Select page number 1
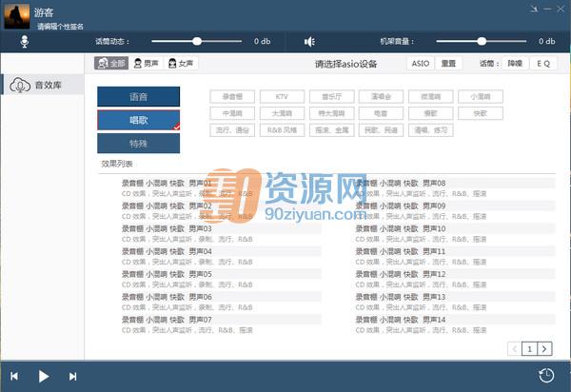The width and height of the screenshot is (571, 392). [529, 349]
